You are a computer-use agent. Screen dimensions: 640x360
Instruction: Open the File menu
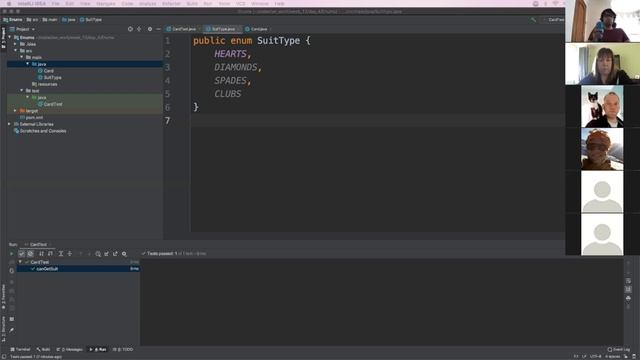pos(55,4)
